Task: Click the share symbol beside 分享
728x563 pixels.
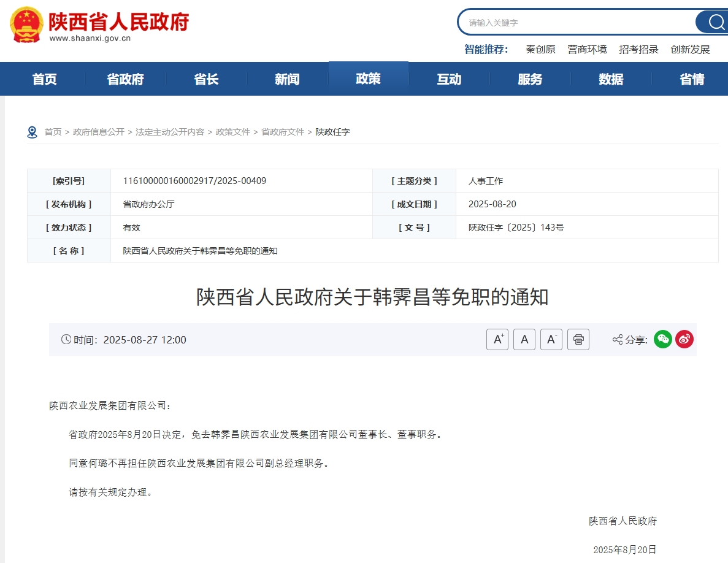Action: (618, 340)
